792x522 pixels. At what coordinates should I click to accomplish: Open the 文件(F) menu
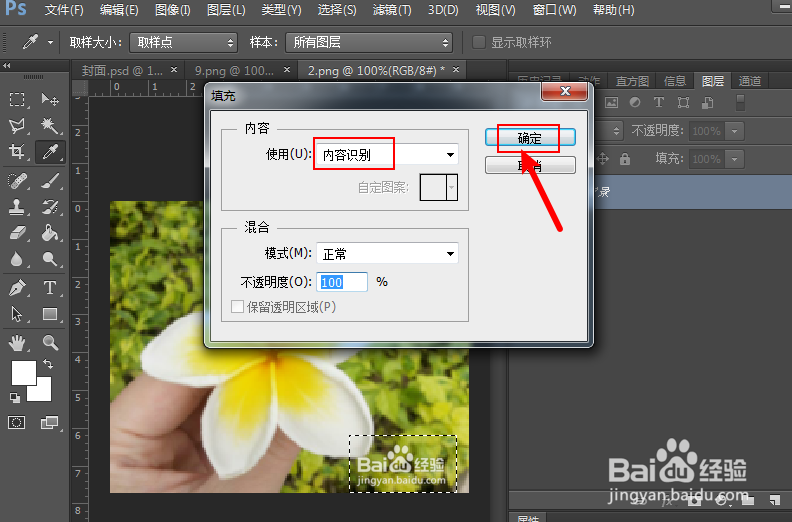(64, 10)
